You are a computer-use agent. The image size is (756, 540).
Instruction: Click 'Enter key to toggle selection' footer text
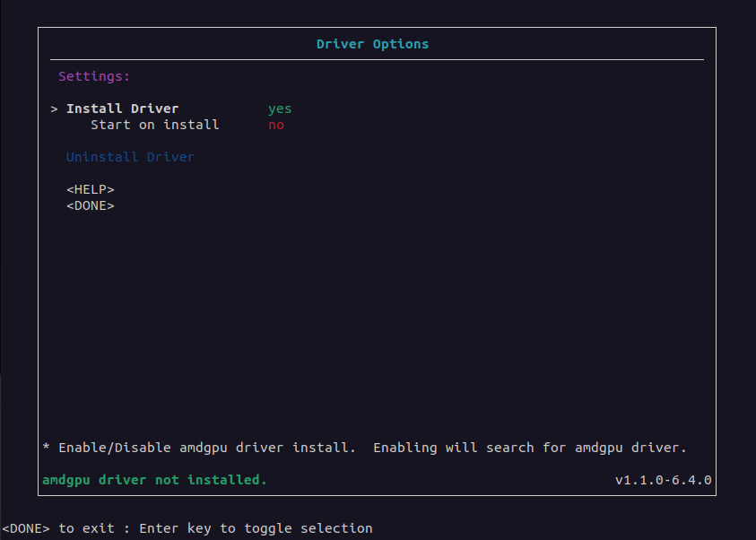coord(256,528)
